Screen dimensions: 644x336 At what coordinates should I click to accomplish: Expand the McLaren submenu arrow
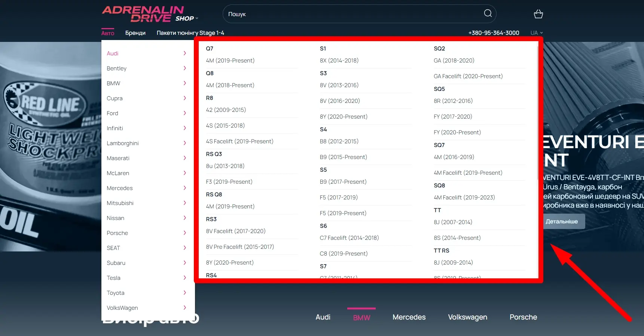pyautogui.click(x=185, y=173)
